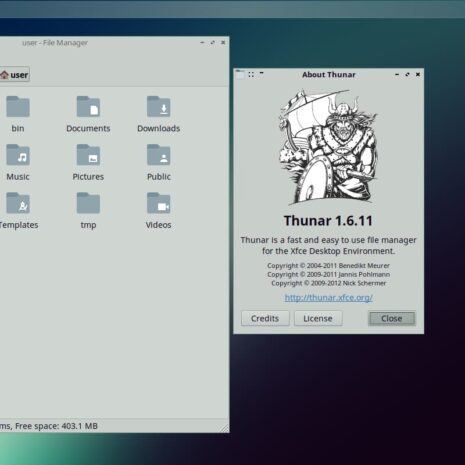
Task: Click the 'bin' folder label
Action: pyautogui.click(x=18, y=128)
